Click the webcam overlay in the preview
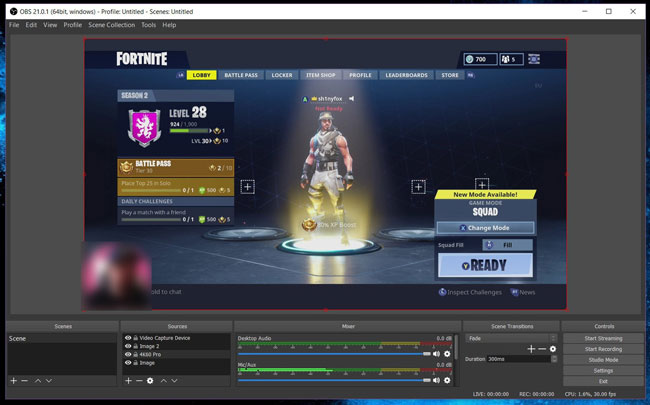 (116, 276)
